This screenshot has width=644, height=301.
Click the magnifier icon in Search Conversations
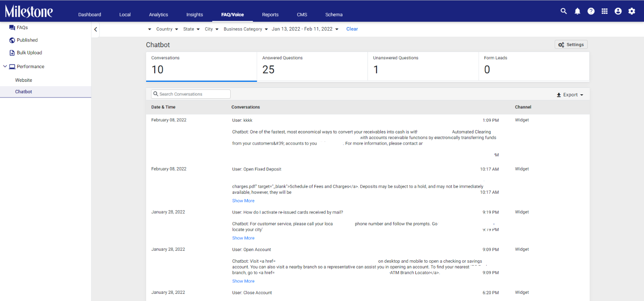click(x=155, y=94)
